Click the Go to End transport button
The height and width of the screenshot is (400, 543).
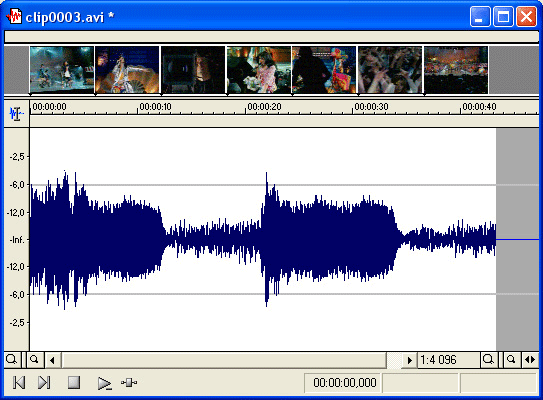click(44, 383)
